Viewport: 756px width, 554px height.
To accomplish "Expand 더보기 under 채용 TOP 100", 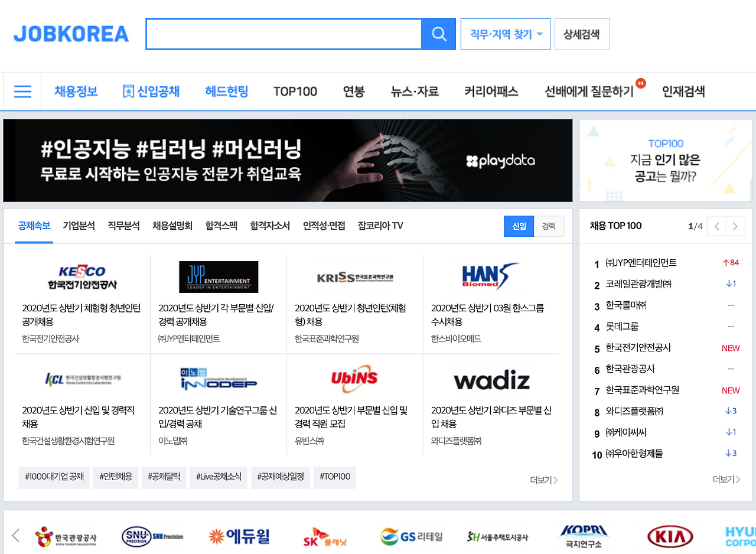I will tap(726, 479).
